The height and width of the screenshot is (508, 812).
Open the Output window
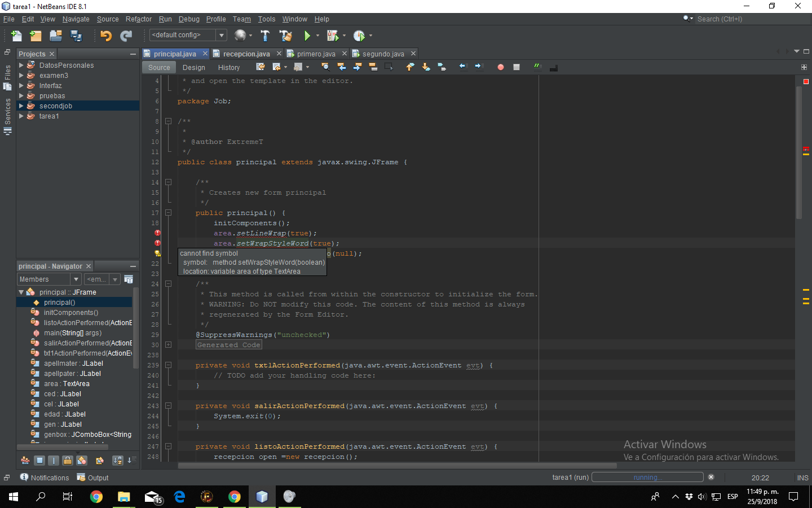point(93,478)
